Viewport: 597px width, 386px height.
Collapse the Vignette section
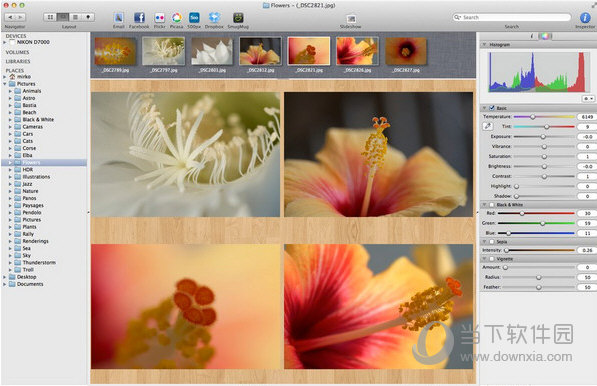[485, 258]
